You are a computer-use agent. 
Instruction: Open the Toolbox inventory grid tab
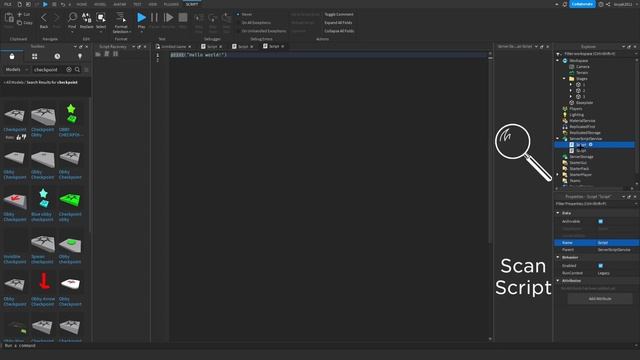35,56
